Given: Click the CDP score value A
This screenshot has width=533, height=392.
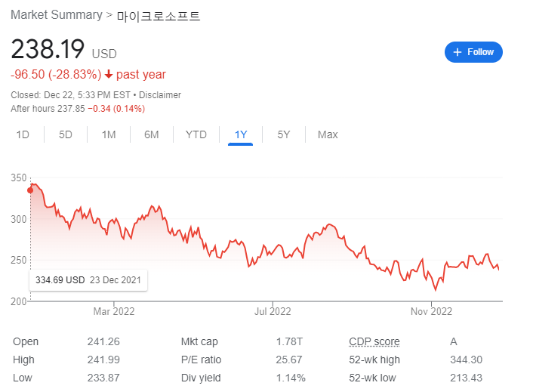Looking at the screenshot, I should click(454, 341).
